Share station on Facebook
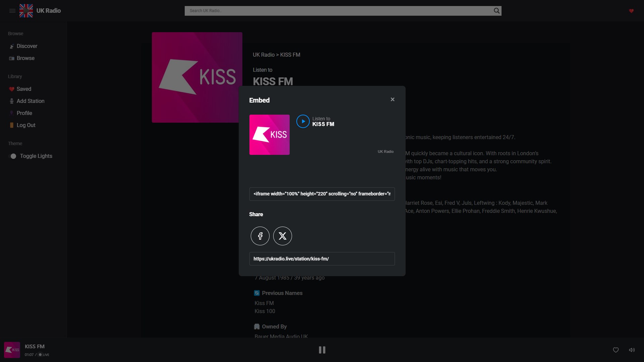 (x=260, y=236)
